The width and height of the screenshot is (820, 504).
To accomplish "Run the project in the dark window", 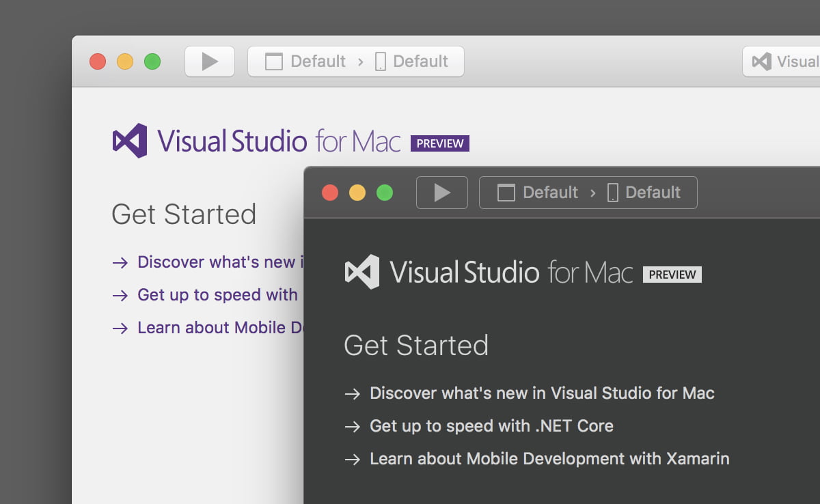I will pos(441,192).
